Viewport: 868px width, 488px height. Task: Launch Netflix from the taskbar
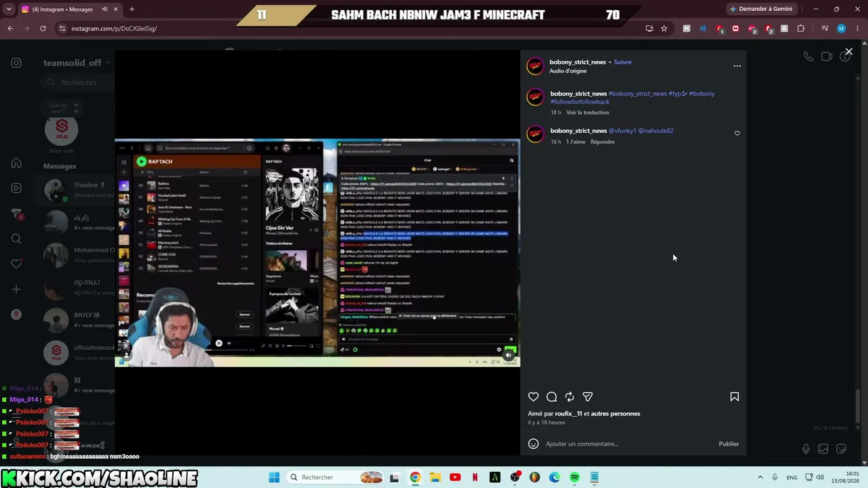[475, 477]
